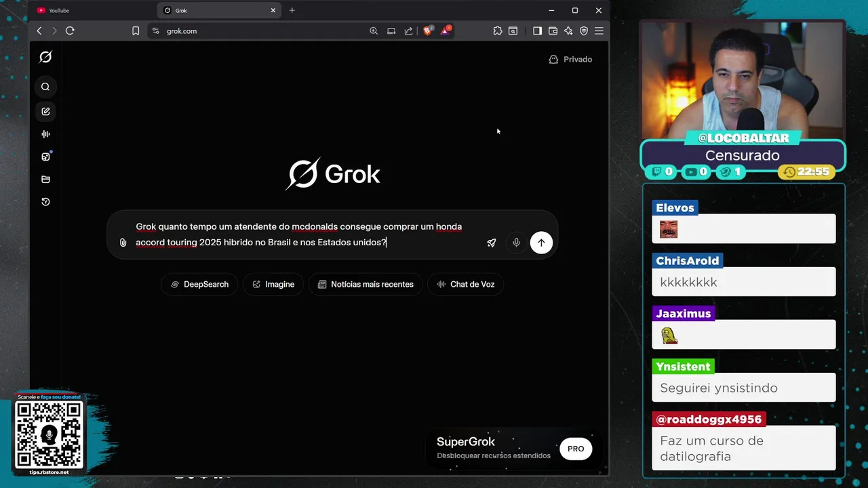Open Brave Shields lion icon
This screenshot has width=868, height=488.
(428, 30)
